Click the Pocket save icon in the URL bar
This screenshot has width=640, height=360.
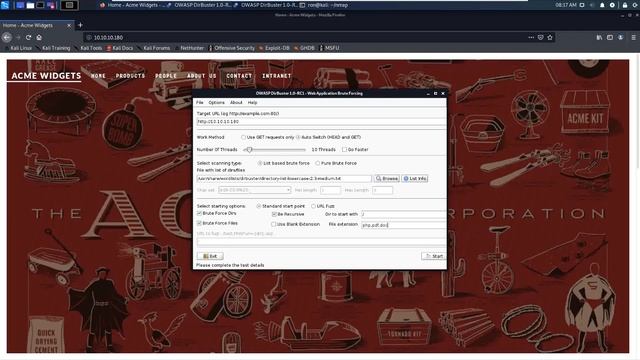tap(540, 37)
